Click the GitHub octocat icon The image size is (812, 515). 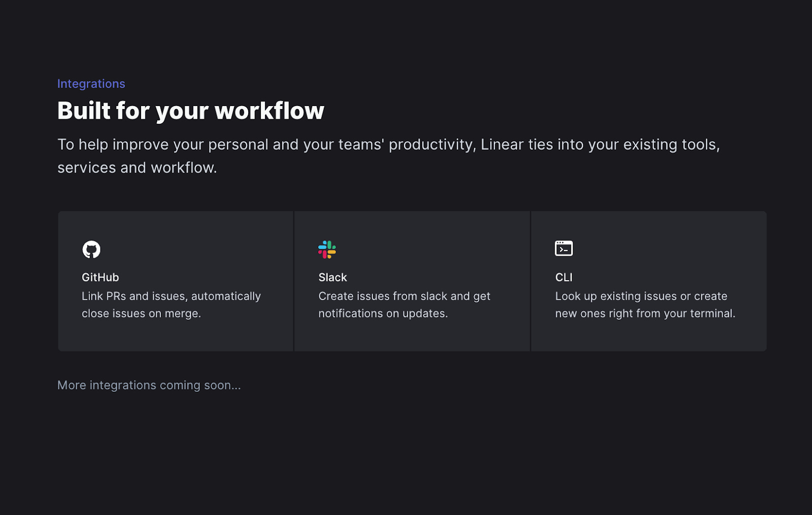pos(91,250)
